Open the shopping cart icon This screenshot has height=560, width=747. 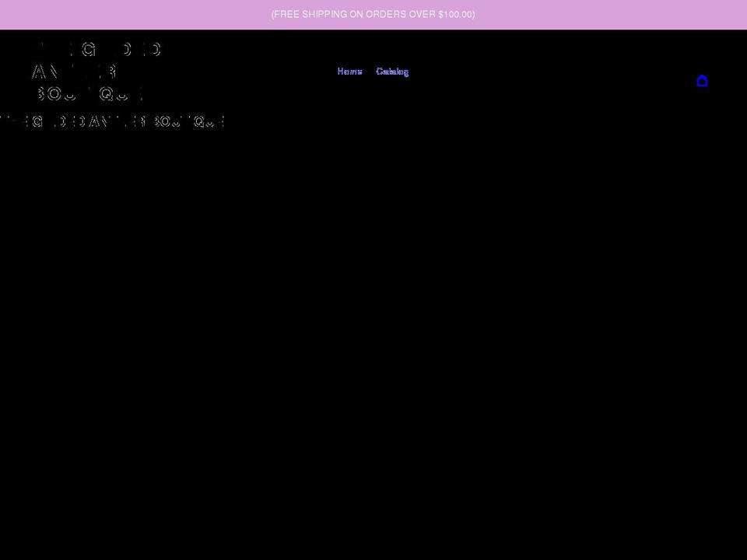702,81
